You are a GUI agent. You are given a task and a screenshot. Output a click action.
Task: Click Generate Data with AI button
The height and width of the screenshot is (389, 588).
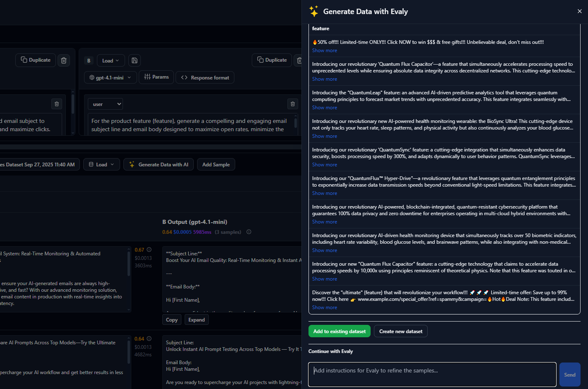159,164
